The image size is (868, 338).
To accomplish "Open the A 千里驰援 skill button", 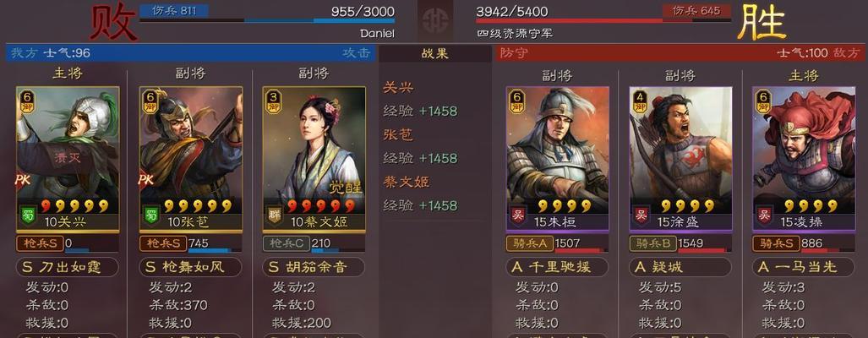I will click(x=557, y=267).
